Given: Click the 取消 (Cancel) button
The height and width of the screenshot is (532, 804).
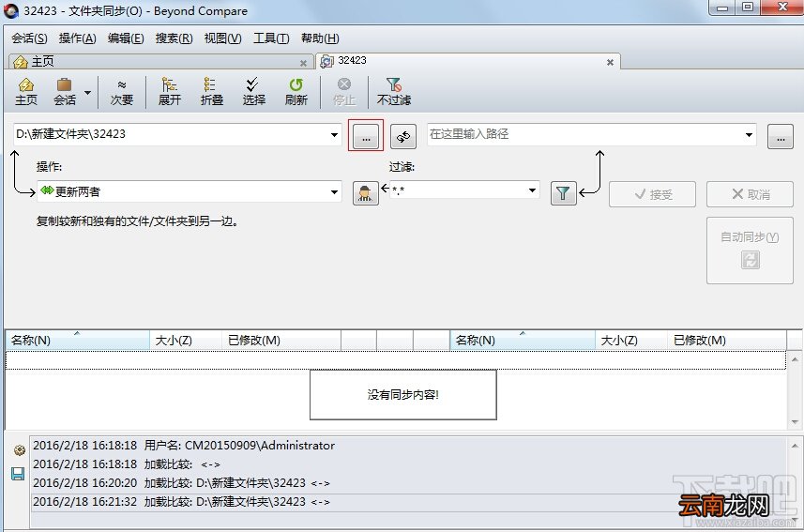Looking at the screenshot, I should coord(750,194).
